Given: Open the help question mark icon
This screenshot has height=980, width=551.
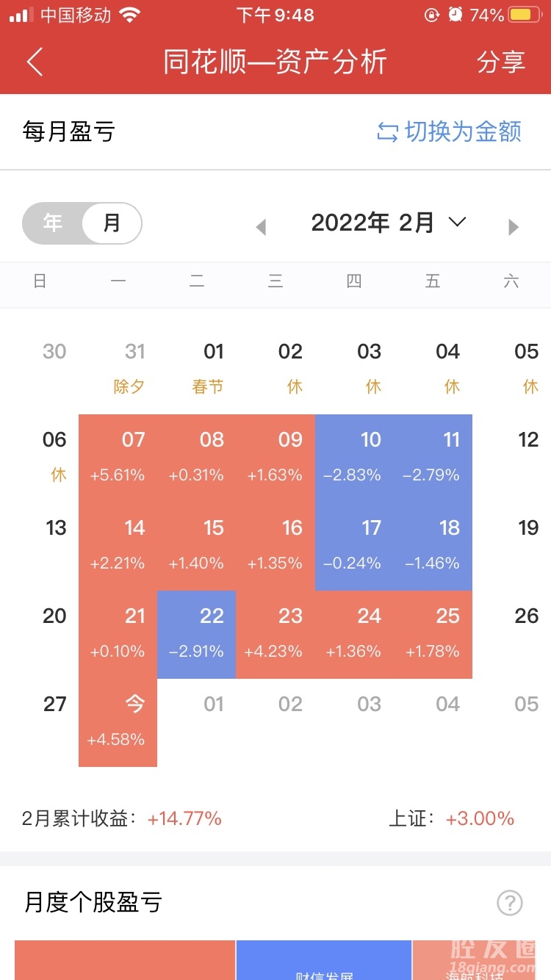Looking at the screenshot, I should point(509,903).
